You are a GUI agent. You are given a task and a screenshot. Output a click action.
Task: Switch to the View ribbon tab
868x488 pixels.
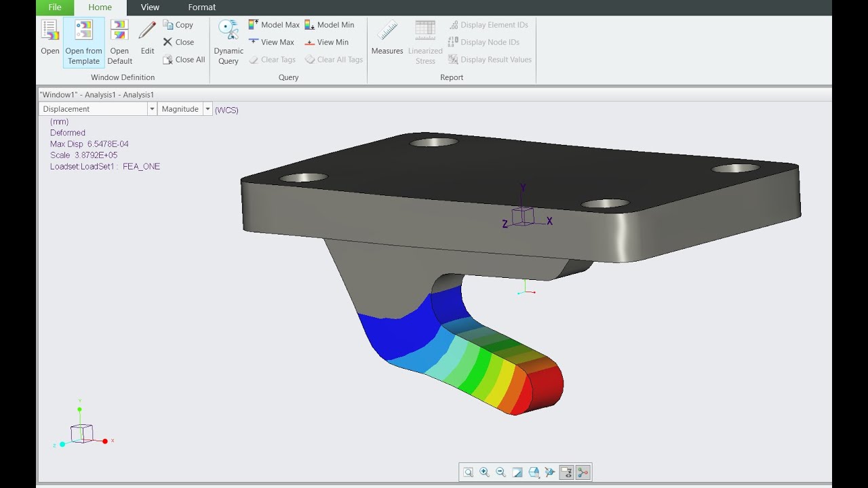(150, 7)
